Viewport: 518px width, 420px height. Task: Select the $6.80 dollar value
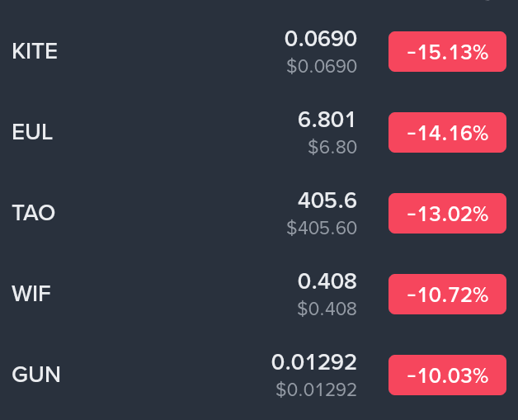coord(332,147)
